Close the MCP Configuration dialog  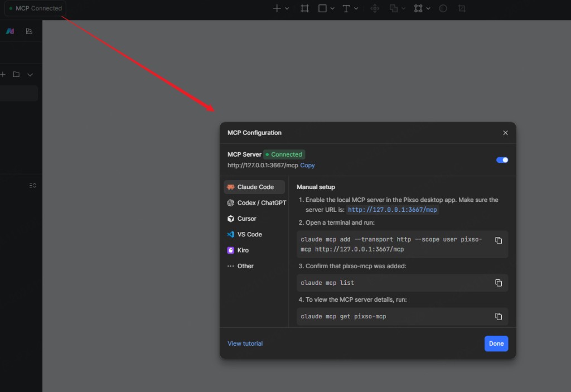point(505,133)
